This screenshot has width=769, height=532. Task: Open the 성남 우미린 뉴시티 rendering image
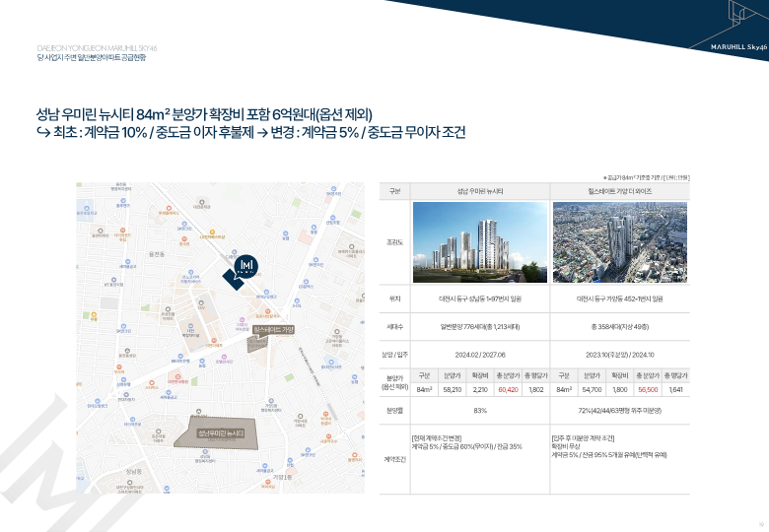point(480,242)
